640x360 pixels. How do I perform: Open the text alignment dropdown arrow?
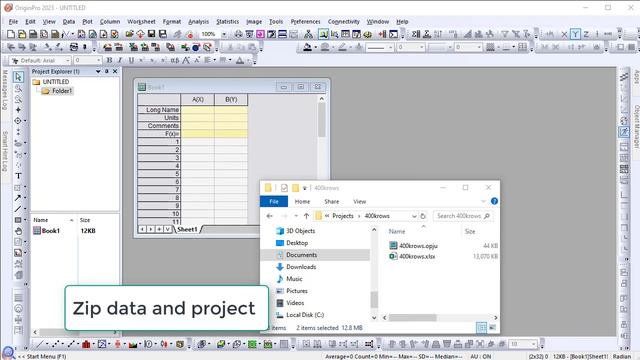pyautogui.click(x=215, y=60)
